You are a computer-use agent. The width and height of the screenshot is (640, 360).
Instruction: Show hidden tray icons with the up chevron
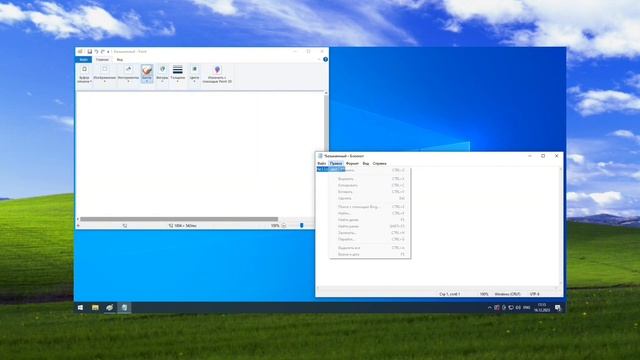(x=489, y=308)
